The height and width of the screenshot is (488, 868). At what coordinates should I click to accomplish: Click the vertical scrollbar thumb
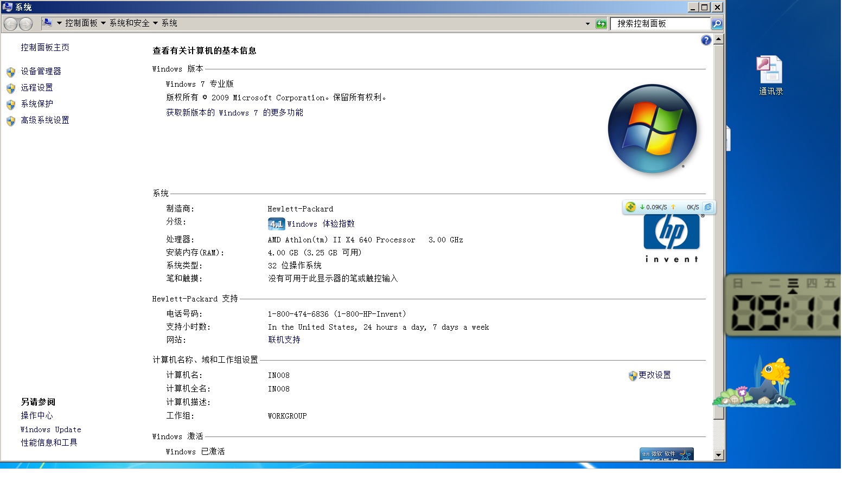719,232
